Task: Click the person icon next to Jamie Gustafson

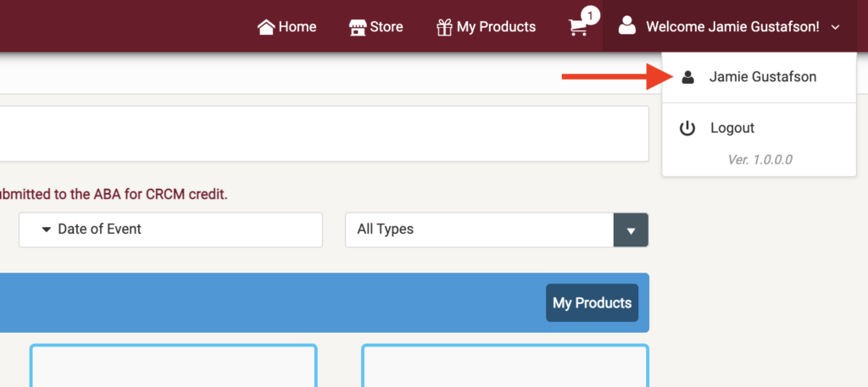Action: [687, 77]
